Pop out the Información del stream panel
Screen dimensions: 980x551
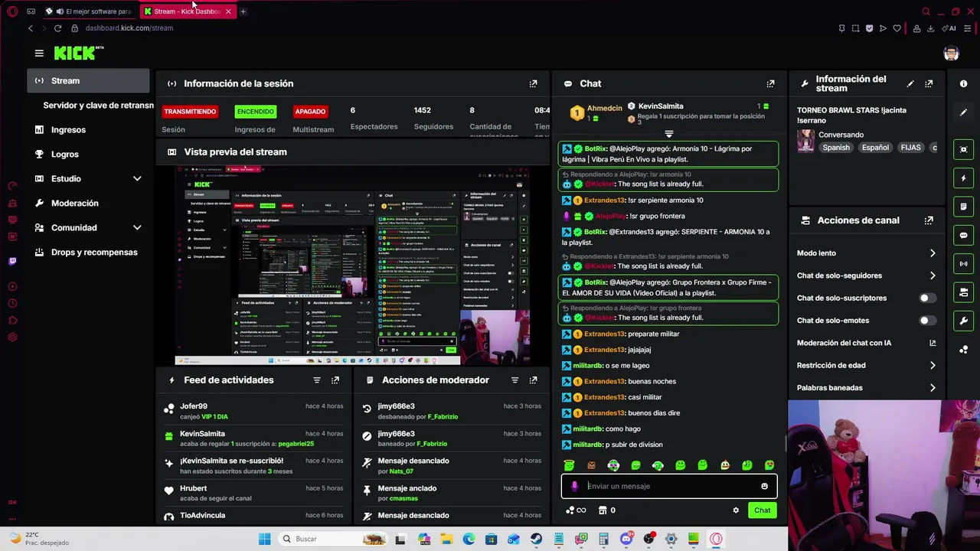pyautogui.click(x=929, y=83)
